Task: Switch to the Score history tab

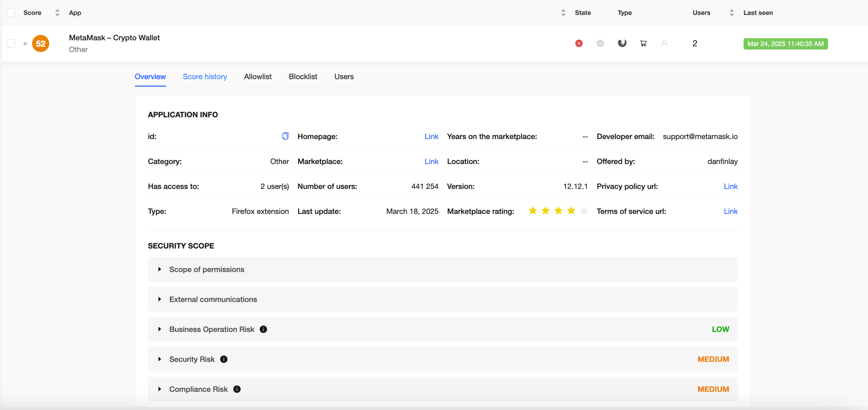Action: click(x=205, y=77)
